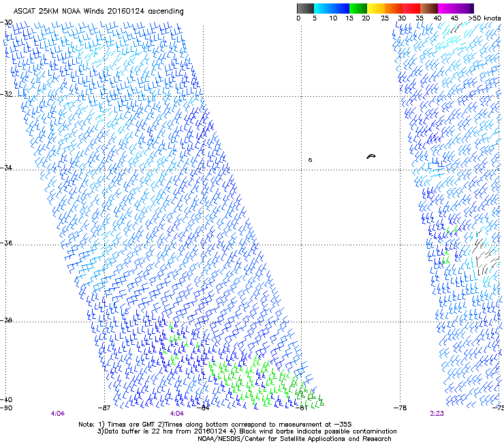Select the purple 45-50 knots legend swatch
The width and height of the screenshot is (504, 443).
[x=464, y=8]
